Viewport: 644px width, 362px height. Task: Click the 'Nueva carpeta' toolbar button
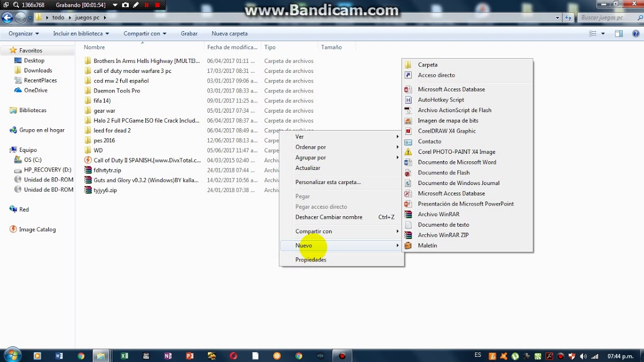(229, 34)
